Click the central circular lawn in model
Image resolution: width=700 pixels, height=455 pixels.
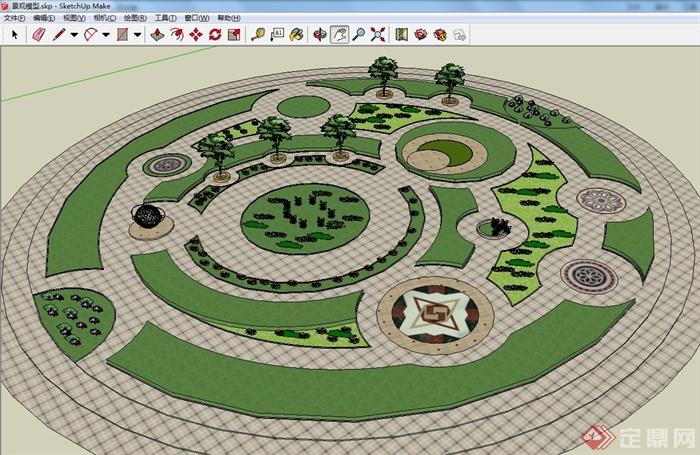305,213
